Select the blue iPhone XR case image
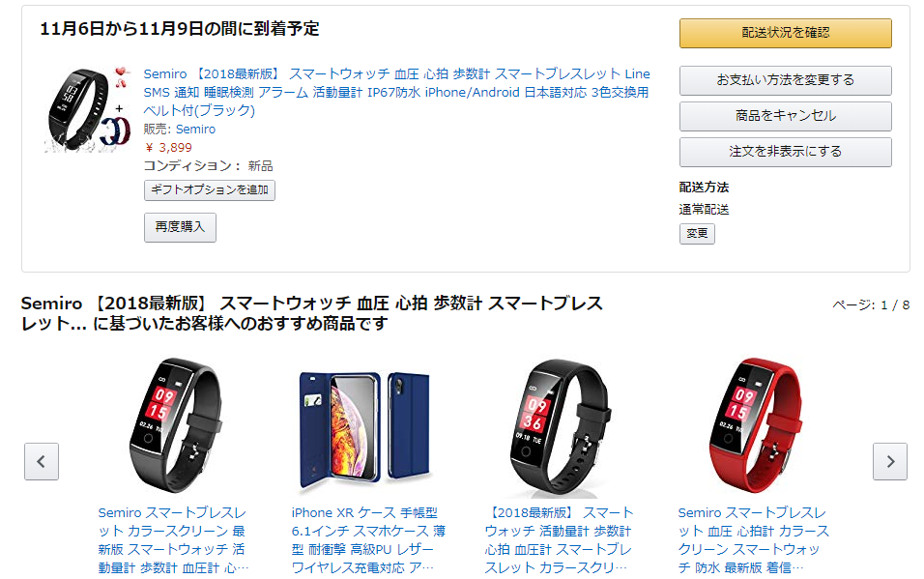Viewport: 924px width, 579px height. click(366, 430)
